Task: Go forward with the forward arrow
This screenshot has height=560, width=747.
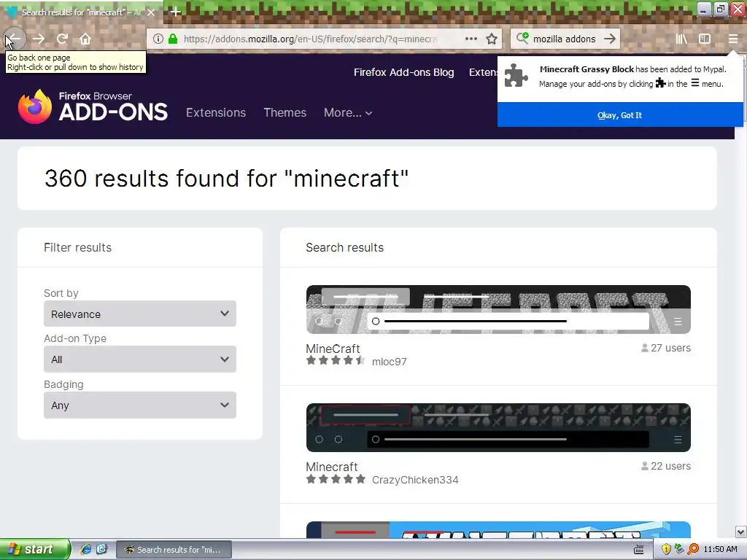Action: (39, 39)
